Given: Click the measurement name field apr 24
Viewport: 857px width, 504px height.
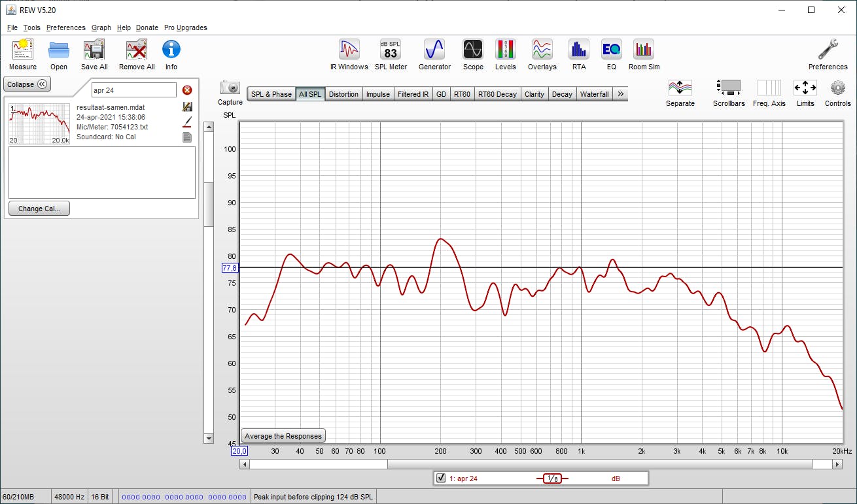Looking at the screenshot, I should 133,90.
